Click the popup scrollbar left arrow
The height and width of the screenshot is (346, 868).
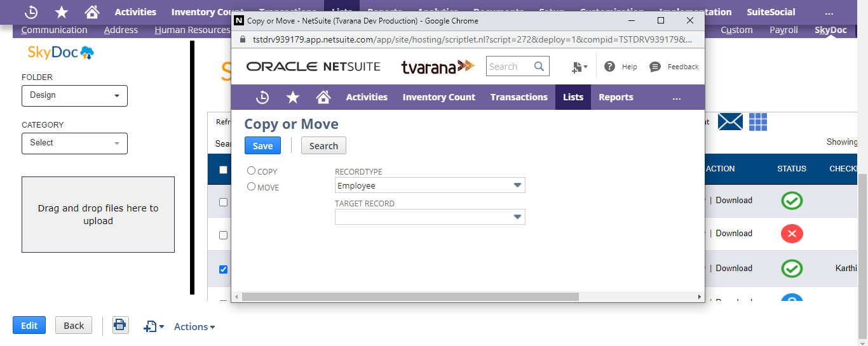(x=236, y=296)
